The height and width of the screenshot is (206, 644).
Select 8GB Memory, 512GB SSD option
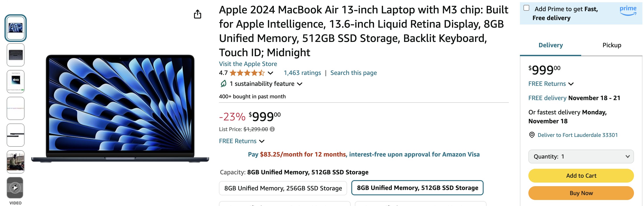click(x=417, y=188)
